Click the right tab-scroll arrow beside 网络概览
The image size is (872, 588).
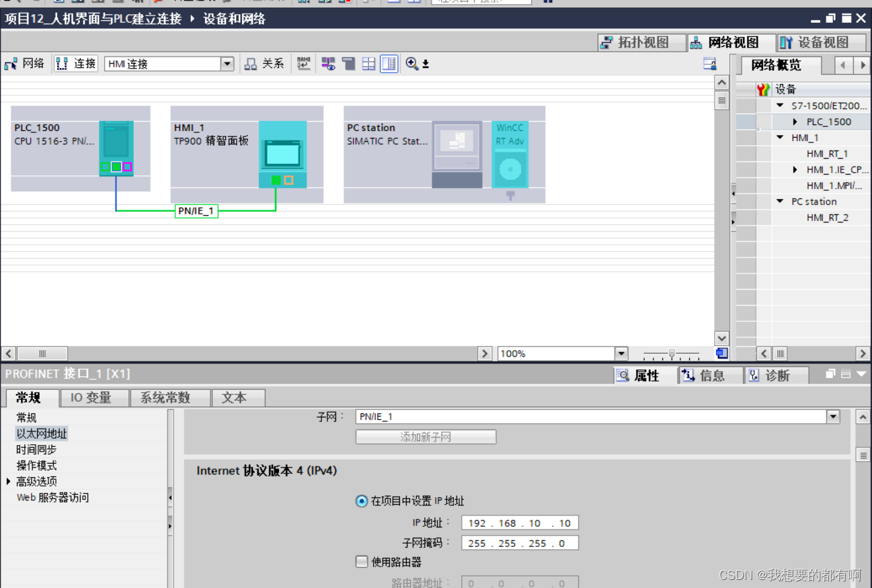pyautogui.click(x=862, y=65)
